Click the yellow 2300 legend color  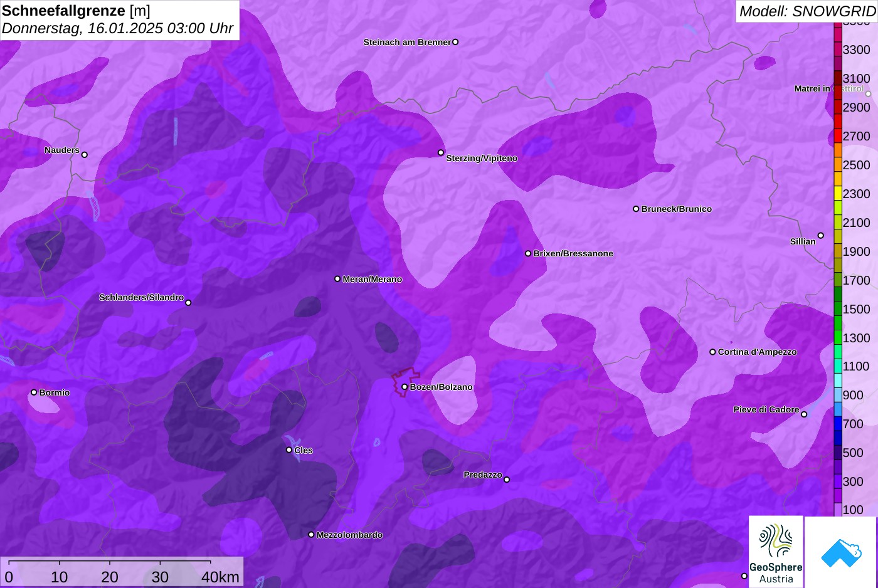[x=838, y=194]
